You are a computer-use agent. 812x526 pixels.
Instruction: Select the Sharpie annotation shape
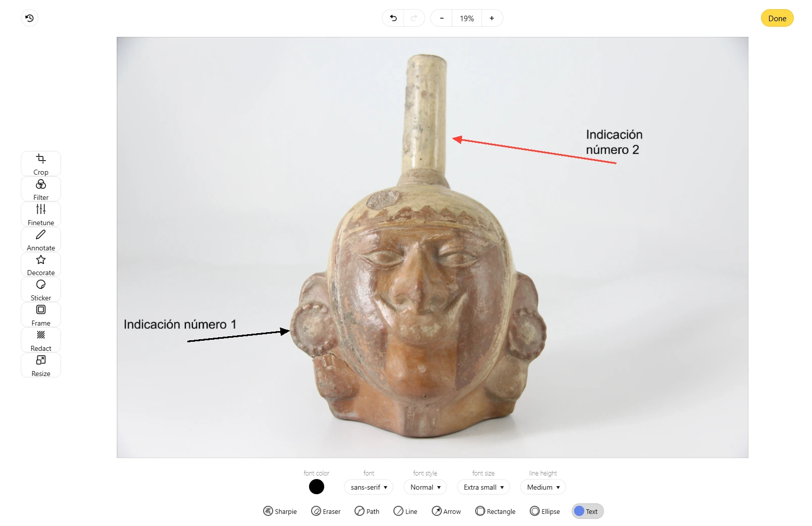tap(280, 511)
